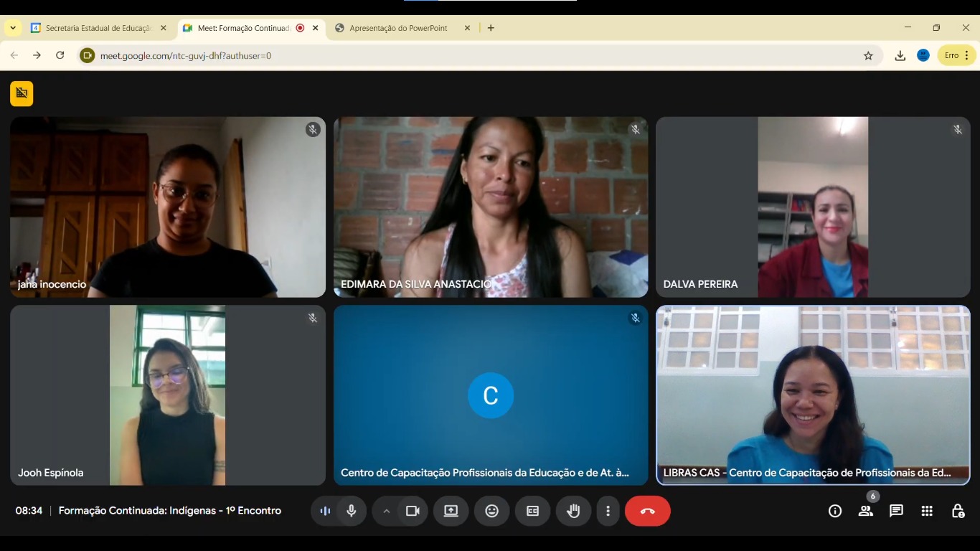Toggle closed captions

coord(532,511)
